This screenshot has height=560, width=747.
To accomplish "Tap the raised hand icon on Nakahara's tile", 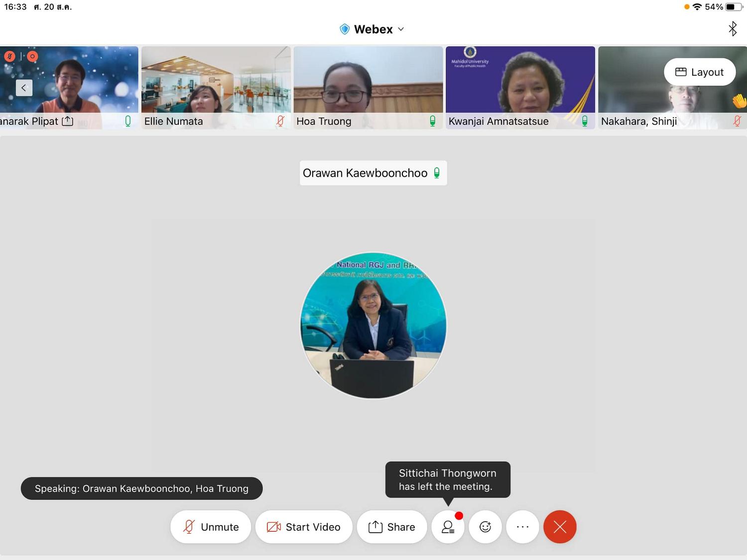I will (x=740, y=102).
